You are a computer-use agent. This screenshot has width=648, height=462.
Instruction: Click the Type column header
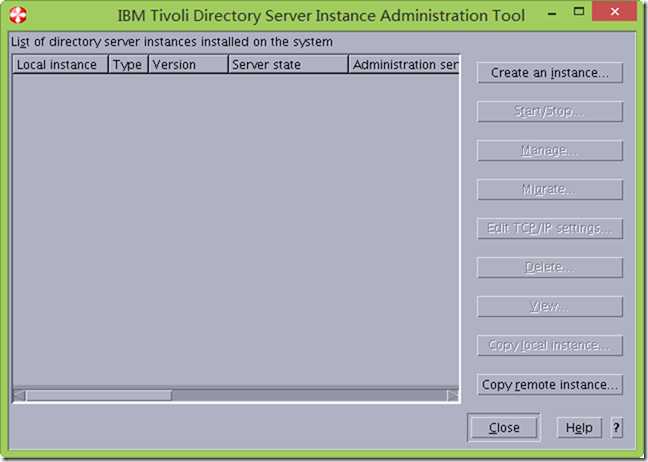pyautogui.click(x=128, y=64)
